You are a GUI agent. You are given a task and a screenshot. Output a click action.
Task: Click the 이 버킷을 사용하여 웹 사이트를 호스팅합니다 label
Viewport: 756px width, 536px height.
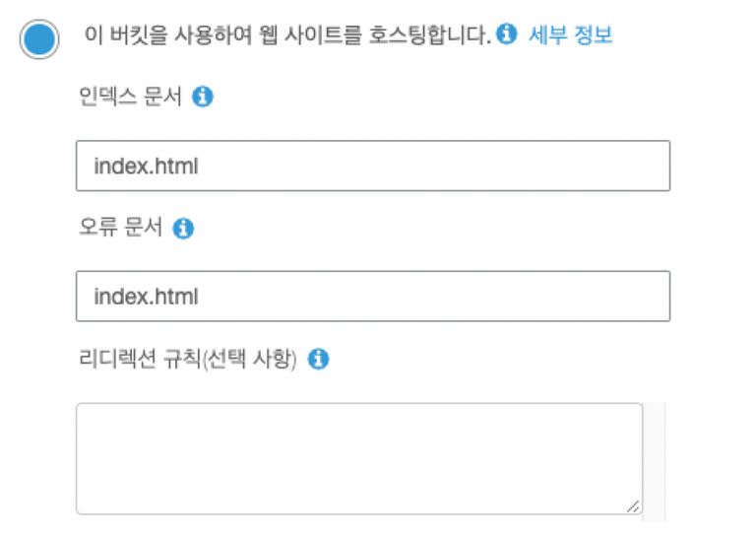287,34
